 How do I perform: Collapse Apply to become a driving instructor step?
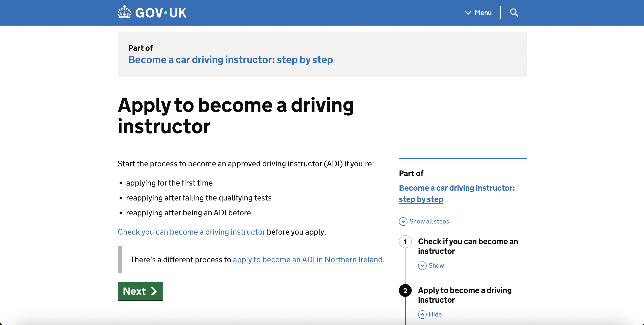[x=465, y=295]
